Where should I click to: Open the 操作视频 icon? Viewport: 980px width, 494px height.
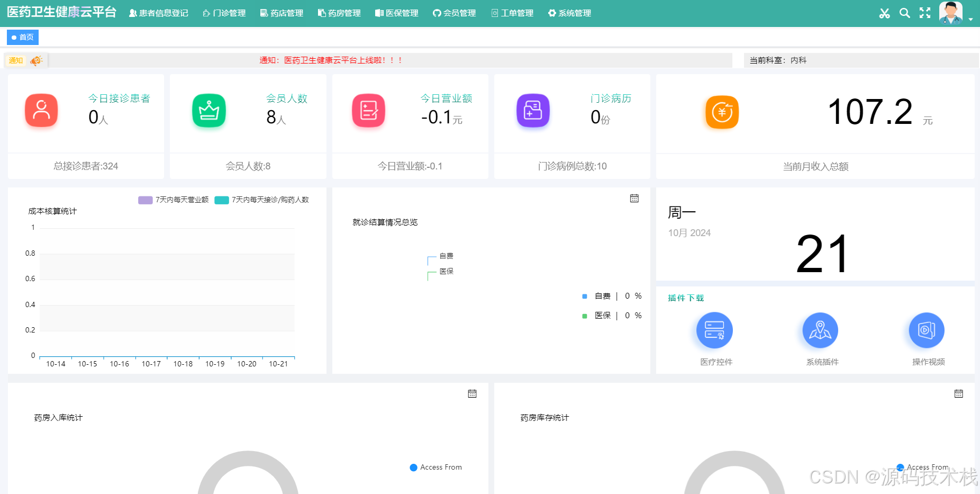tap(927, 330)
